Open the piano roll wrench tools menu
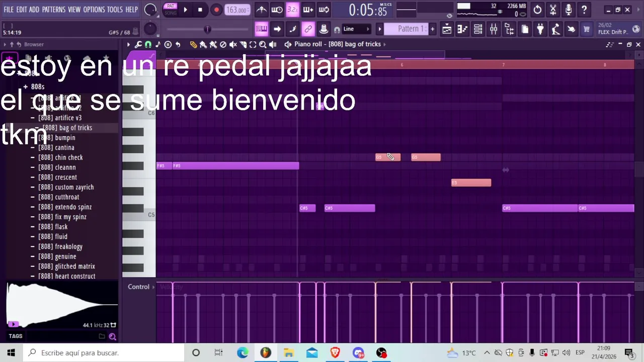 click(x=138, y=44)
